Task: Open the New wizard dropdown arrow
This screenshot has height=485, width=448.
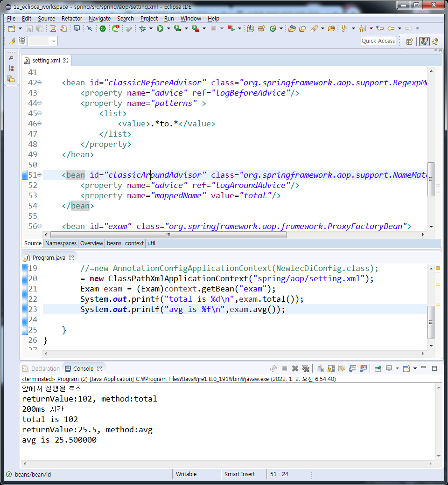Action: [21, 28]
